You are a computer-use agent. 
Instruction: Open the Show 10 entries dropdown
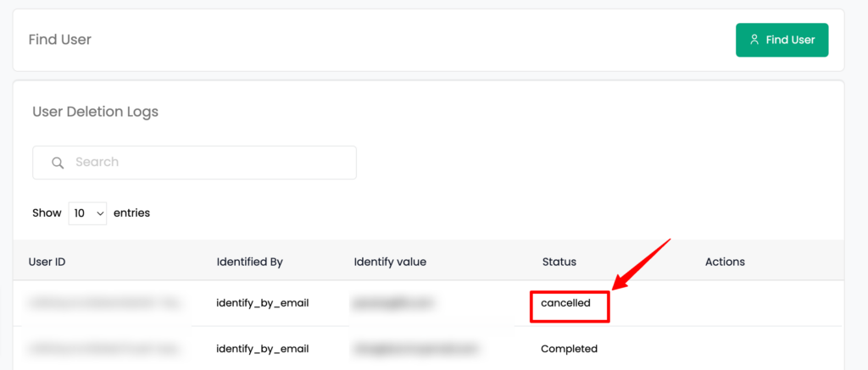pos(87,213)
